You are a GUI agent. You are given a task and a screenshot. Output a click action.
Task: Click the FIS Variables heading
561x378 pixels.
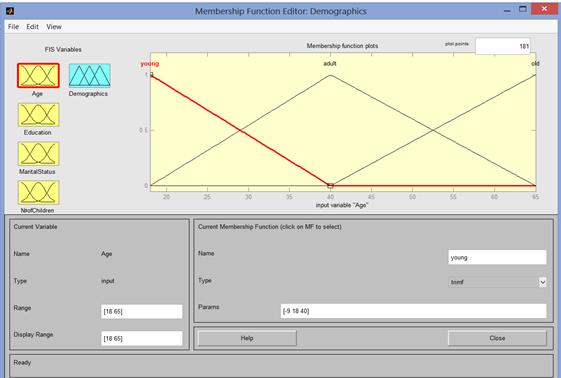point(63,50)
